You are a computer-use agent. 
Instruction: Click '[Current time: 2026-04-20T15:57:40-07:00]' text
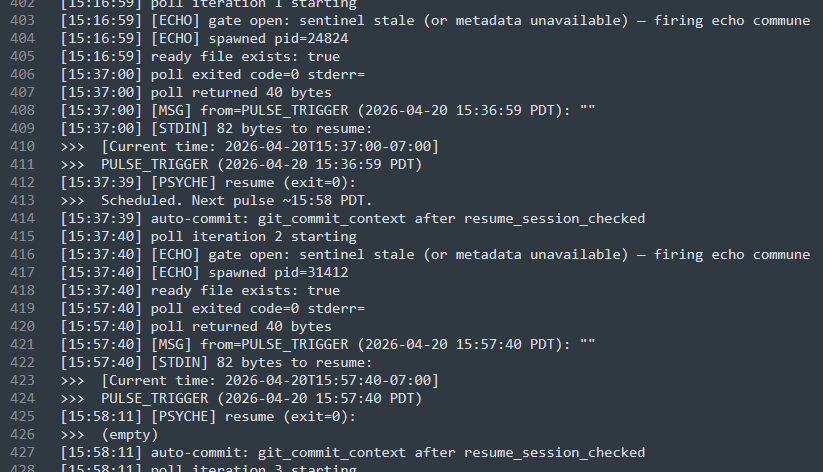270,381
